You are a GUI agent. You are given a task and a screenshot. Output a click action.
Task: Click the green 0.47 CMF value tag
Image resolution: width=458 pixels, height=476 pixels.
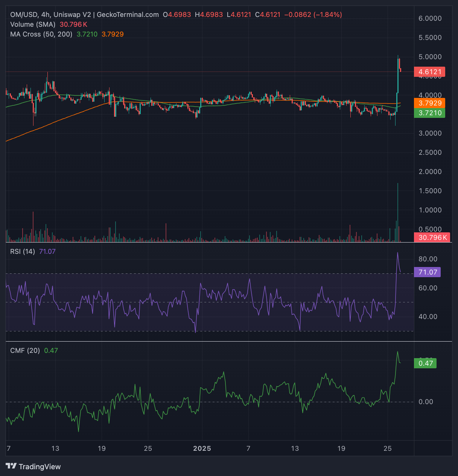(x=425, y=363)
